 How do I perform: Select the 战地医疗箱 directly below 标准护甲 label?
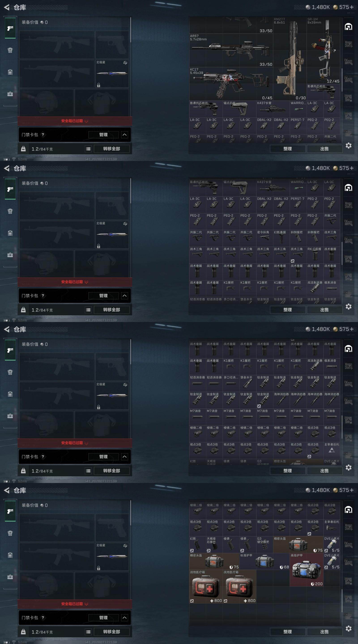tap(239, 586)
